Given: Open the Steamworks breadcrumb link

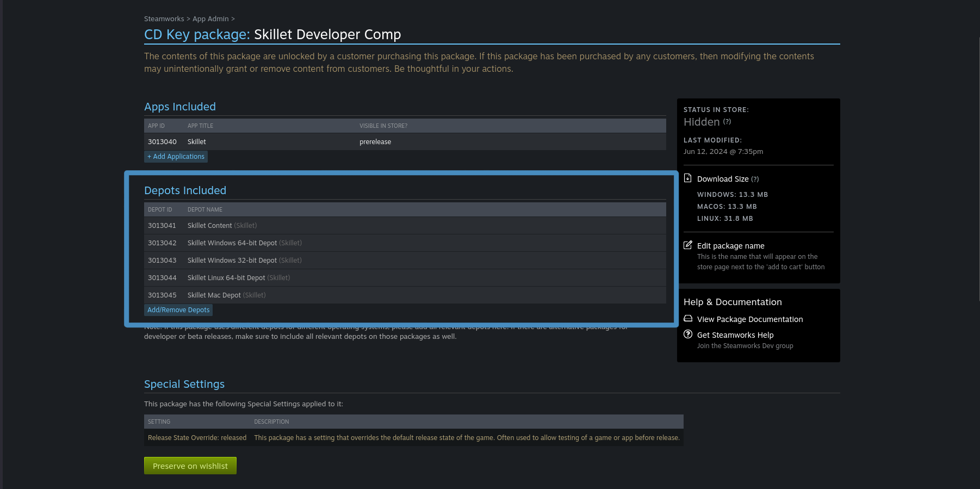Looking at the screenshot, I should point(164,18).
